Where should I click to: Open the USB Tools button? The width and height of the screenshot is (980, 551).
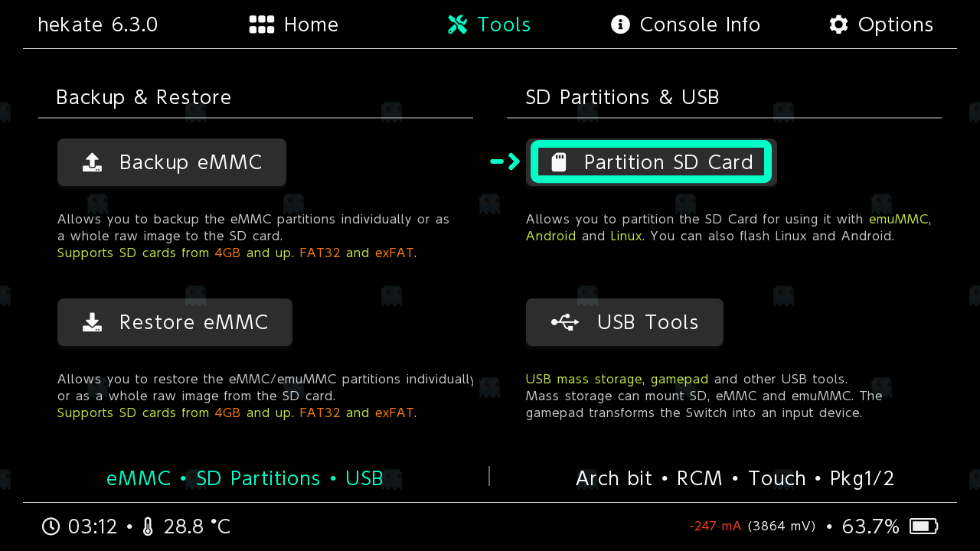[625, 322]
